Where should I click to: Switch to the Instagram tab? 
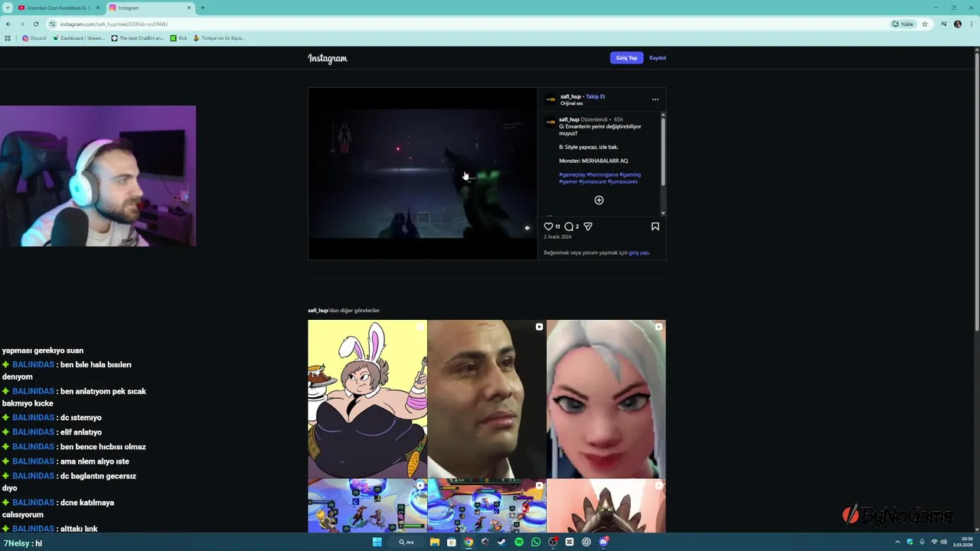click(150, 8)
